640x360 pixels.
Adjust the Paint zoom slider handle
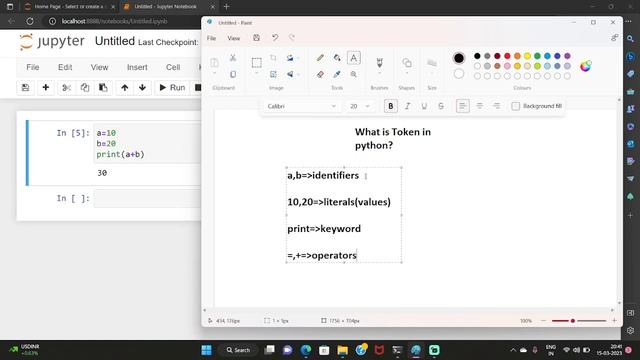[x=573, y=321]
